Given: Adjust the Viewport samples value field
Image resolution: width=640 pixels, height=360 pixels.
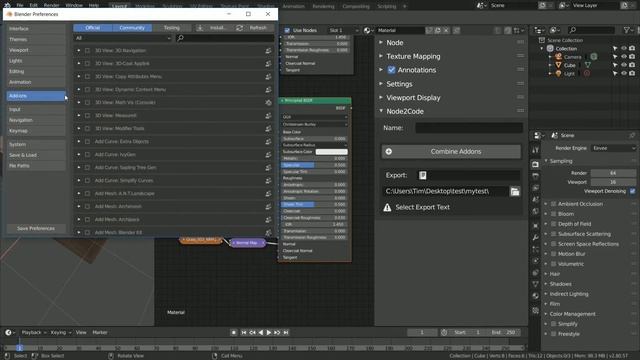Looking at the screenshot, I should click(613, 182).
